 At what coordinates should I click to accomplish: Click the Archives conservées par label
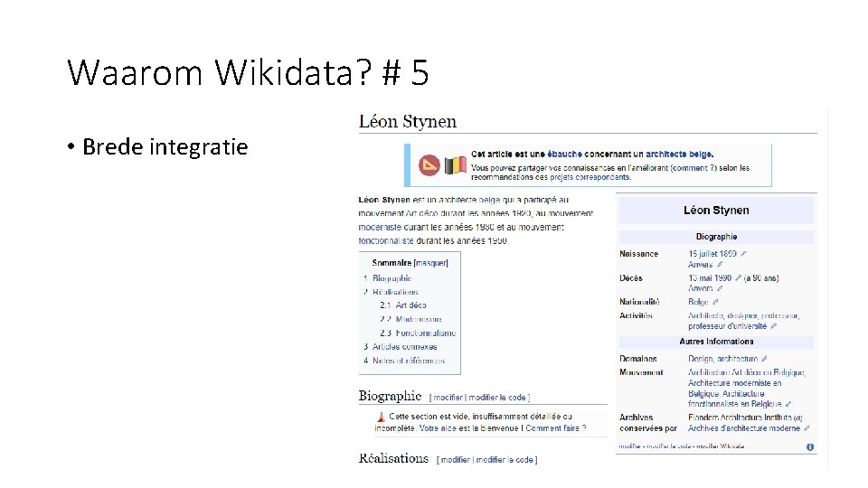[648, 423]
